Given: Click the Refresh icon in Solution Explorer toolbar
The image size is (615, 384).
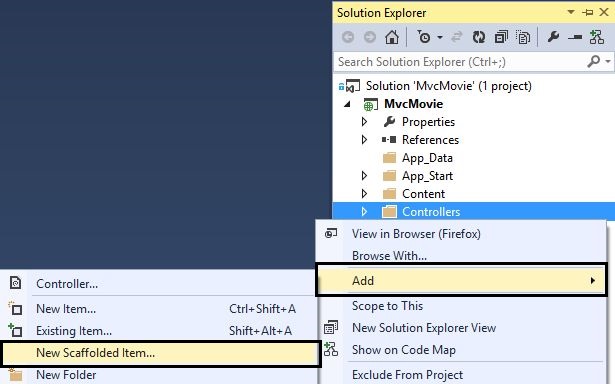Looking at the screenshot, I should [x=479, y=37].
